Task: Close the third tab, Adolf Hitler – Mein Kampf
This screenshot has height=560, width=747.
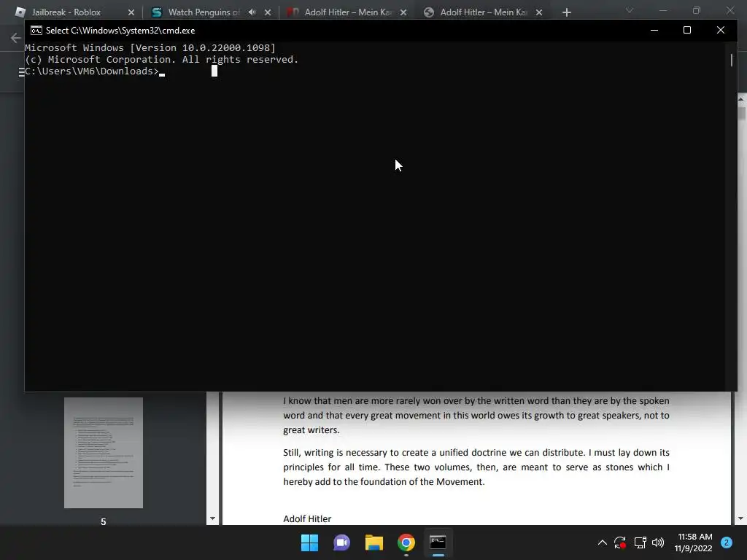Action: point(403,12)
